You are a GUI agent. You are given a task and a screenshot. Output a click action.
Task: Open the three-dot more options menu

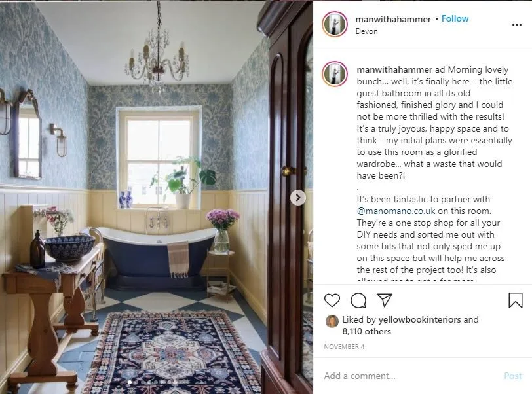pyautogui.click(x=516, y=25)
